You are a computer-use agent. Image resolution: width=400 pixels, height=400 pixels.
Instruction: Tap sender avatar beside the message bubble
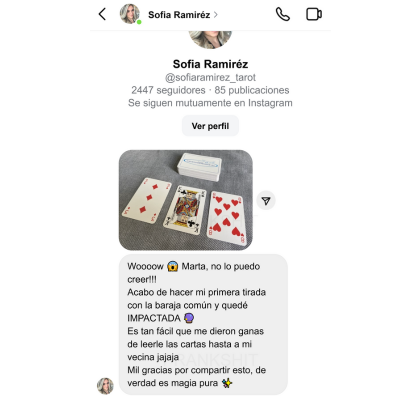coord(105,386)
